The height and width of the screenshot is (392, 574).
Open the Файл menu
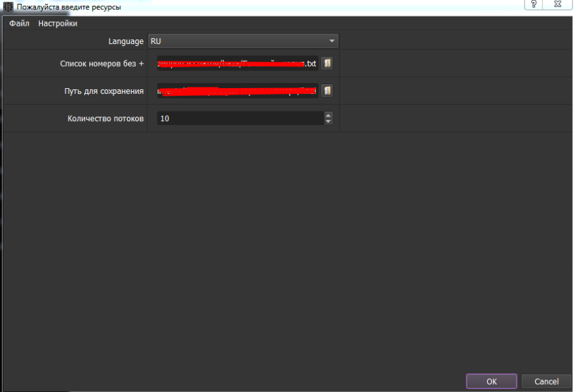19,22
